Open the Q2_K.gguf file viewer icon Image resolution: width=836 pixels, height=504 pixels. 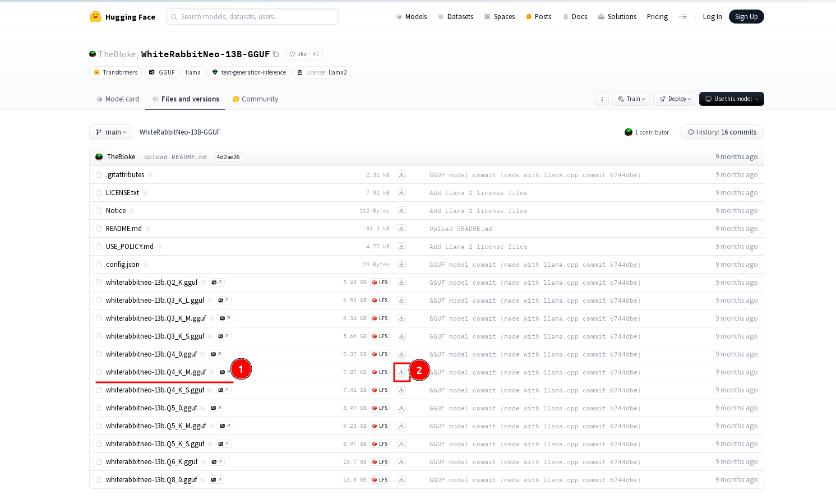point(217,283)
